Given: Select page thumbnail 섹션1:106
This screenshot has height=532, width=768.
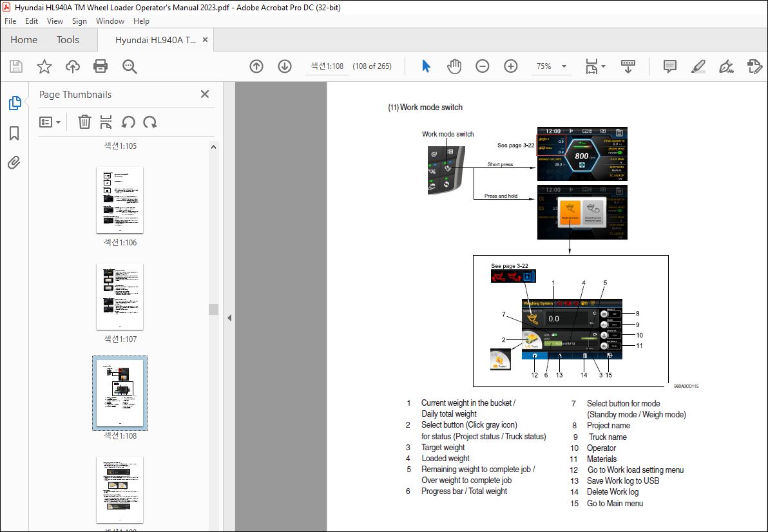Looking at the screenshot, I should (x=120, y=200).
